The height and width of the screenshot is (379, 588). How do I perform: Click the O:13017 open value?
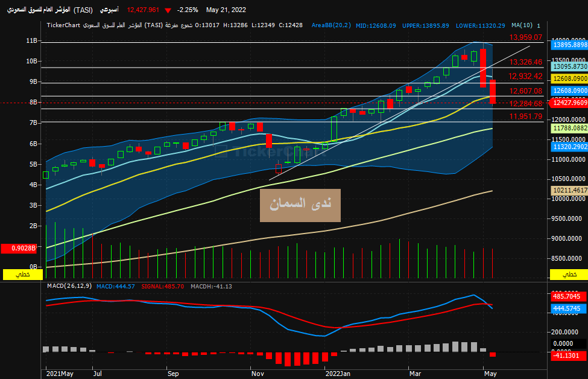207,25
